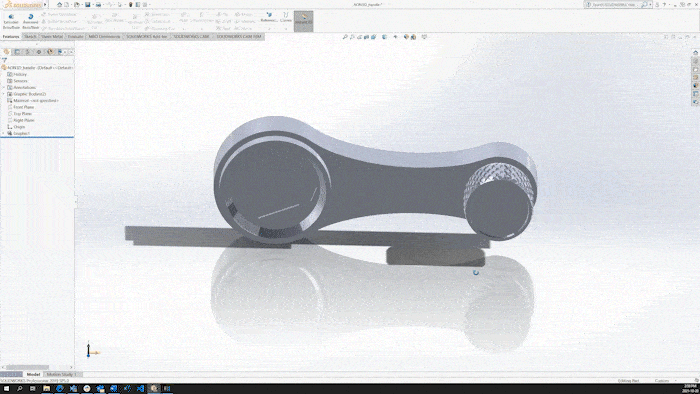Select Material not specified tree item
Screen dimensions: 700x394
tap(36, 101)
